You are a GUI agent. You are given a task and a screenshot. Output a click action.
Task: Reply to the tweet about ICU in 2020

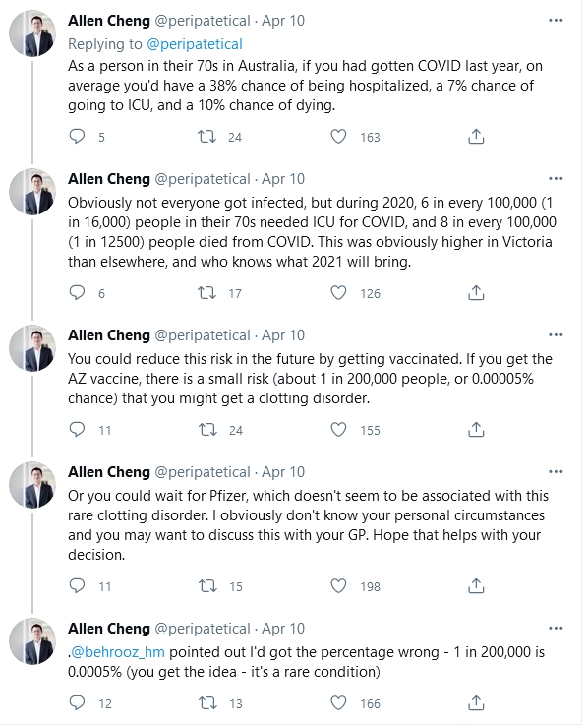tap(77, 293)
